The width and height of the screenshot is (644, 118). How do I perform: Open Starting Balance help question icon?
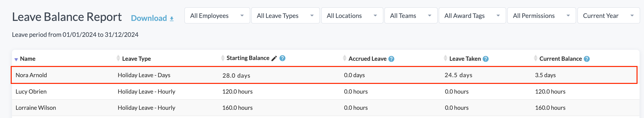(x=282, y=58)
